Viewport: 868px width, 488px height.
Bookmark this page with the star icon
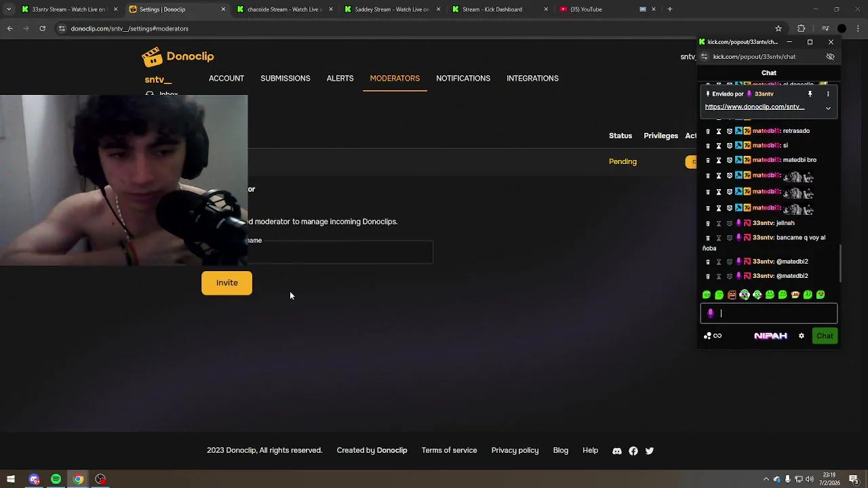pos(778,28)
